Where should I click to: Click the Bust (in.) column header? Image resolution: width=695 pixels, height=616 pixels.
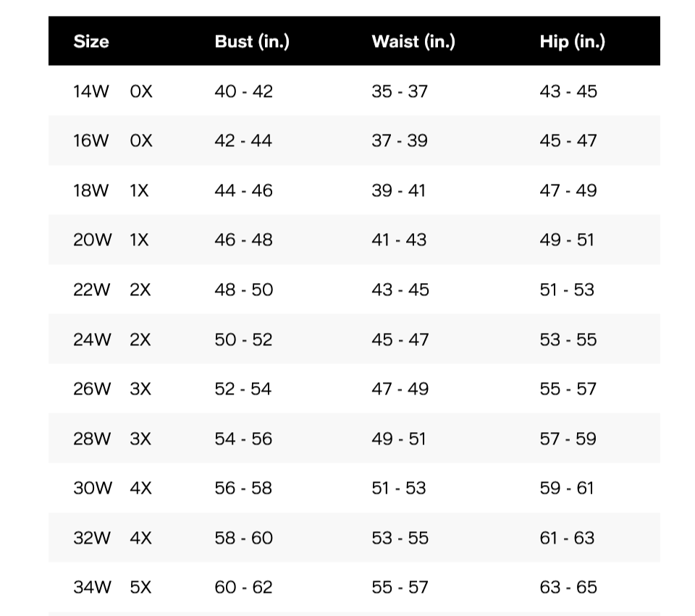pos(252,42)
